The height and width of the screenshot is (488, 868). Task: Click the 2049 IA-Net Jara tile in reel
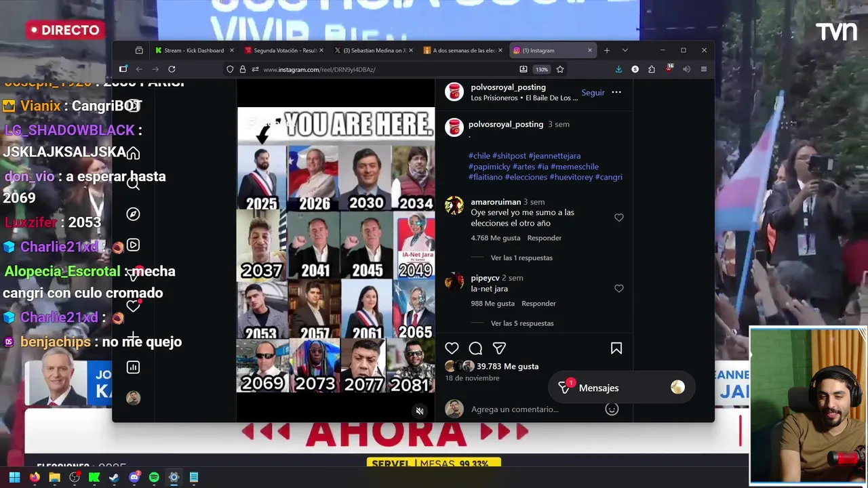tap(415, 245)
